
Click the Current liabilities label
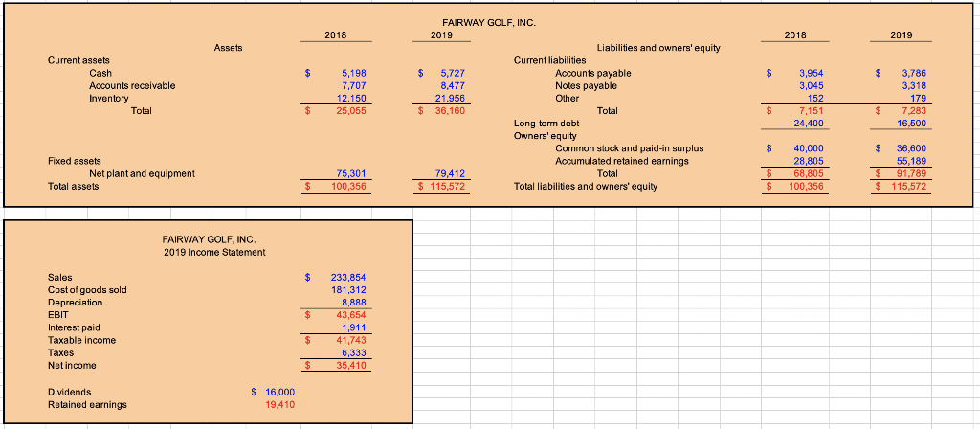coord(550,60)
